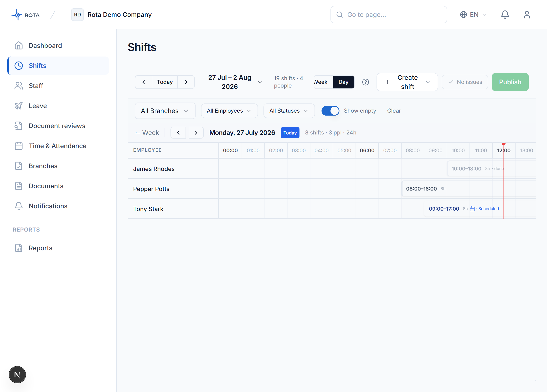Expand the Create shift dropdown arrow
The width and height of the screenshot is (547, 392).
(428, 82)
